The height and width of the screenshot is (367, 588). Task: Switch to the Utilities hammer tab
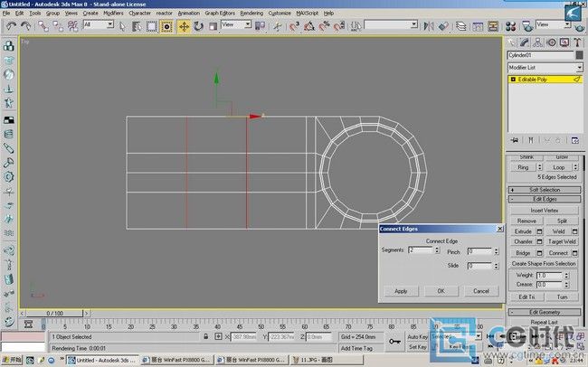(x=577, y=42)
